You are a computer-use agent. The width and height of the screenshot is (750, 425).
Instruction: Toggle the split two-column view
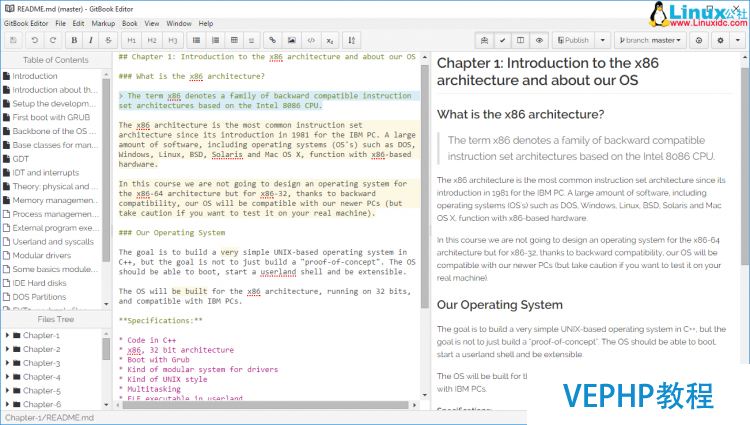tap(520, 41)
